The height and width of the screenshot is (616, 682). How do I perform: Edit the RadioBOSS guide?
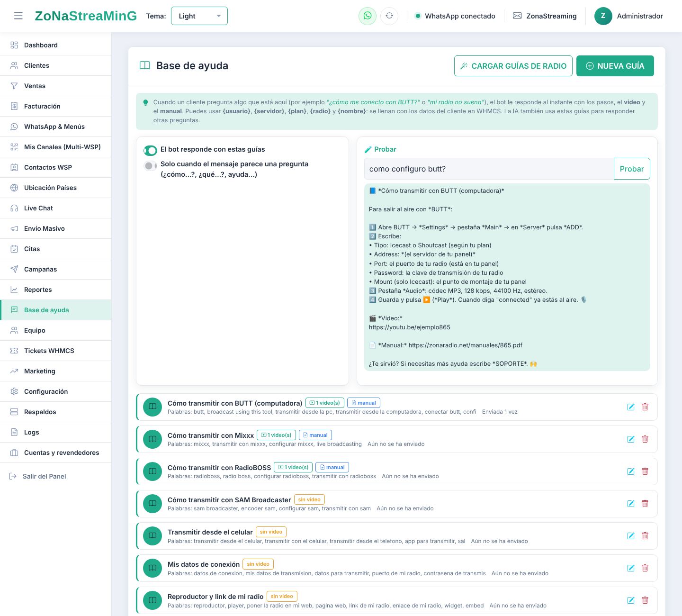631,471
